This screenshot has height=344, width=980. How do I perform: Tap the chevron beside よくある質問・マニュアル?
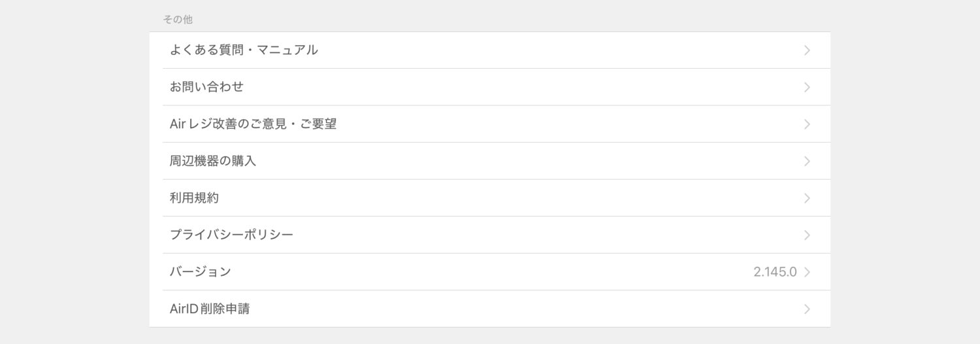point(807,50)
